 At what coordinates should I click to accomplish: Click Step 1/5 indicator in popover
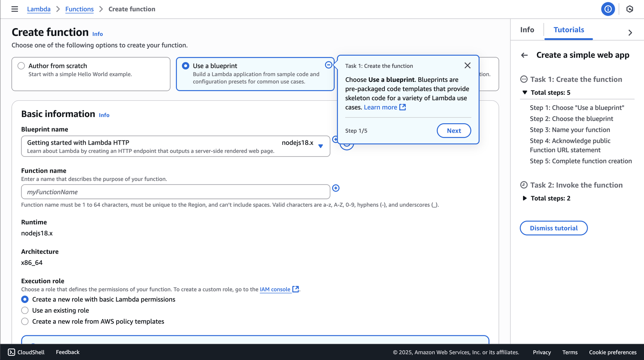[x=356, y=131]
